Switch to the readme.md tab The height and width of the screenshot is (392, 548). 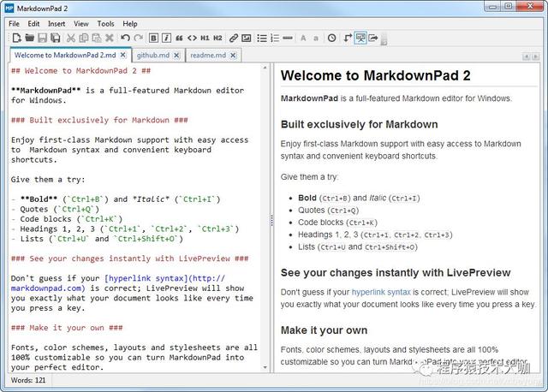[208, 55]
